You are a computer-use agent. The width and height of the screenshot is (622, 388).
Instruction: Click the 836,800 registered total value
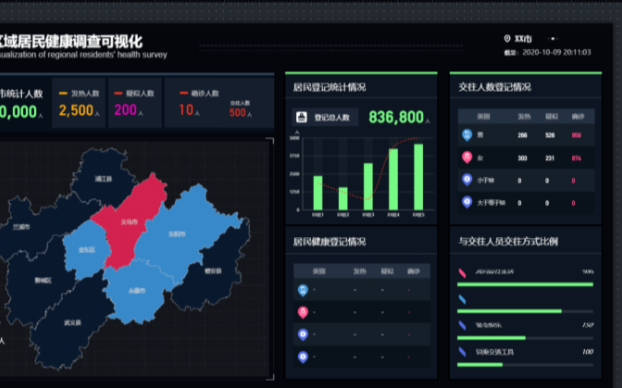click(396, 117)
